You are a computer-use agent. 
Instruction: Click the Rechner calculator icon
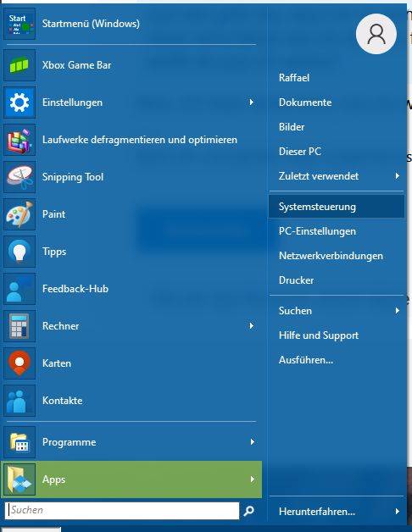[x=19, y=326]
